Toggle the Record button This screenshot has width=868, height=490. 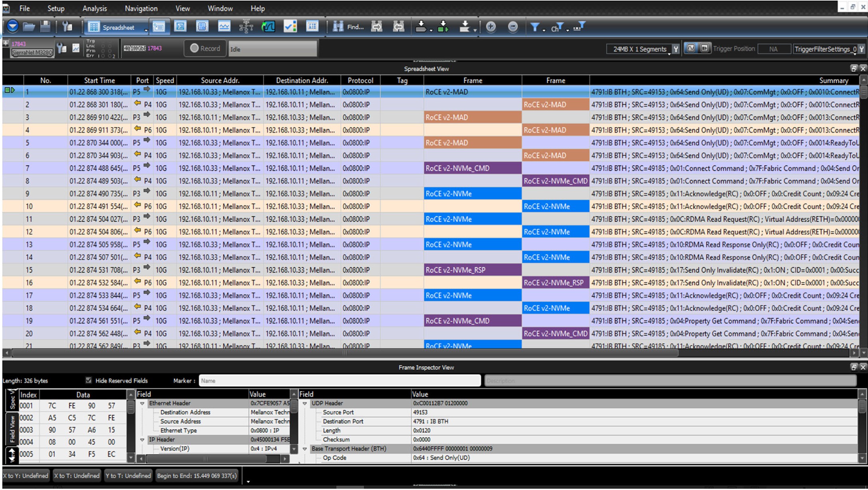pos(205,48)
